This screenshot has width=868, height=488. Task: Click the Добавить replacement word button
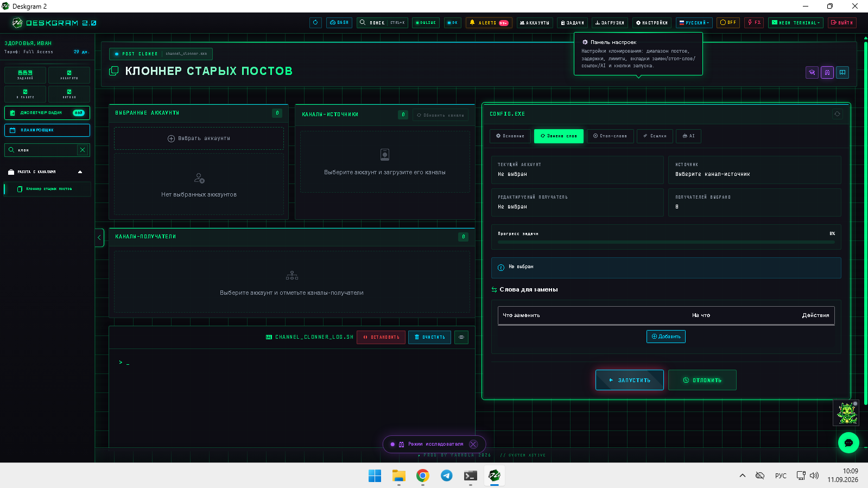pyautogui.click(x=666, y=337)
